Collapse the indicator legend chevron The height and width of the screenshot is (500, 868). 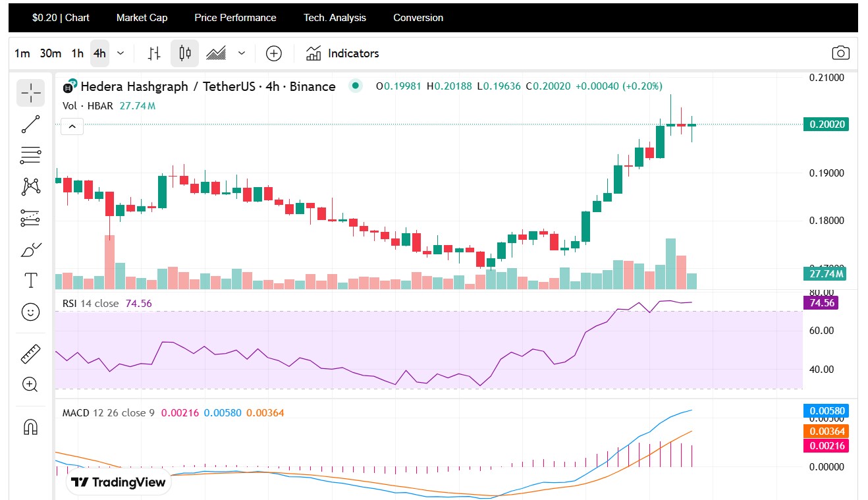[x=72, y=125]
